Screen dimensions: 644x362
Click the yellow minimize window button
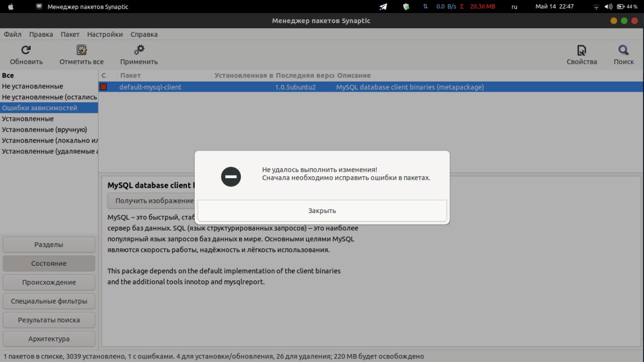pyautogui.click(x=613, y=21)
